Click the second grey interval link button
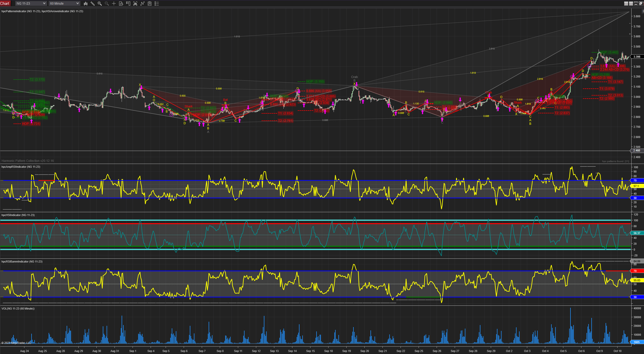 (x=631, y=4)
